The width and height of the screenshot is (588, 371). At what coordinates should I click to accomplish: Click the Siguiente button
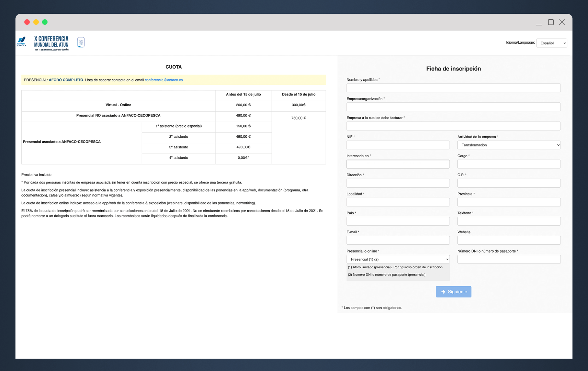pos(454,292)
